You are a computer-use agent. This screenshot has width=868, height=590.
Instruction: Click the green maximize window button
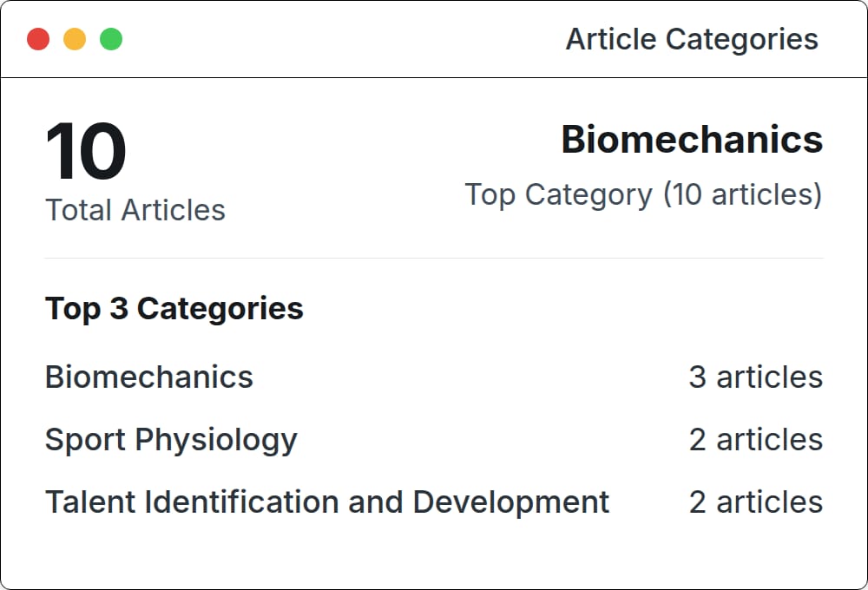[x=111, y=39]
